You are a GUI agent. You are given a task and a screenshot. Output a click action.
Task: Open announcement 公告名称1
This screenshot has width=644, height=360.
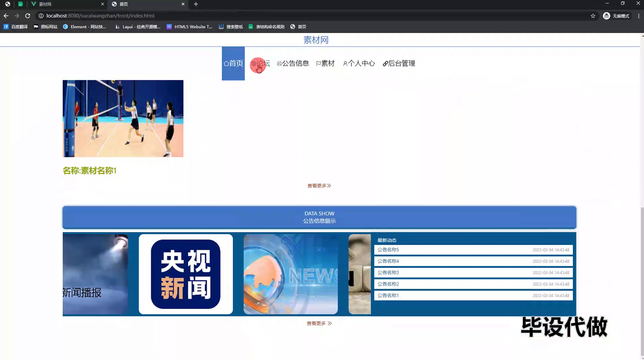[x=473, y=296]
